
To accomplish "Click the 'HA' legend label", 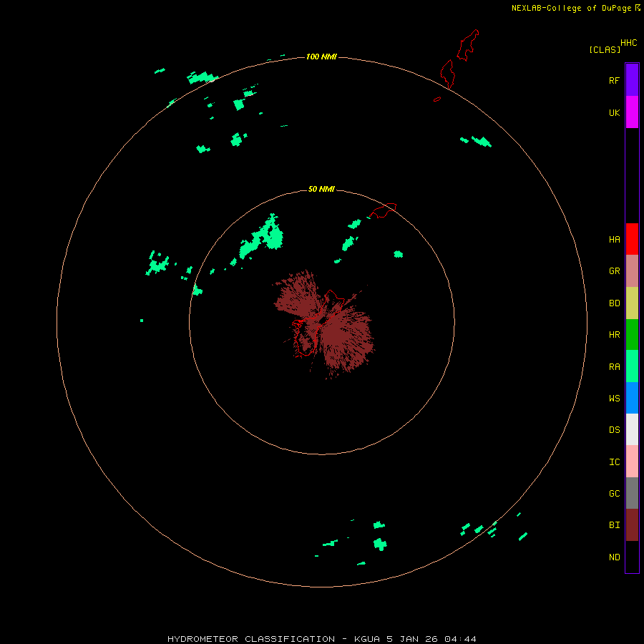I will tap(614, 240).
